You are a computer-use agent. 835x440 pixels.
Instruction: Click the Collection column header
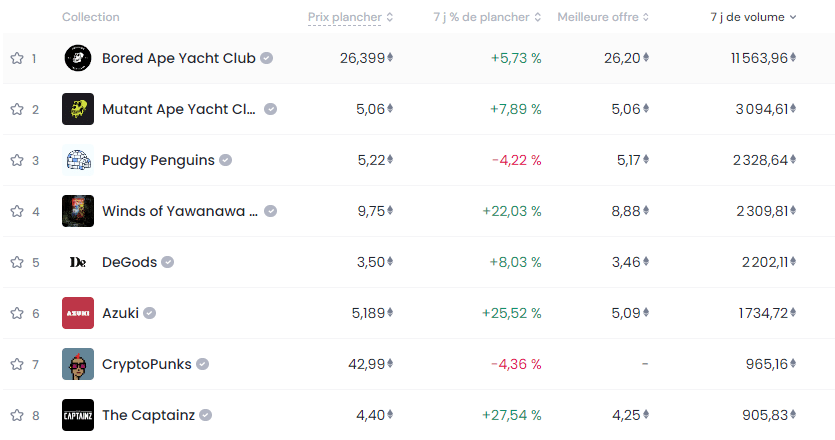coord(91,17)
